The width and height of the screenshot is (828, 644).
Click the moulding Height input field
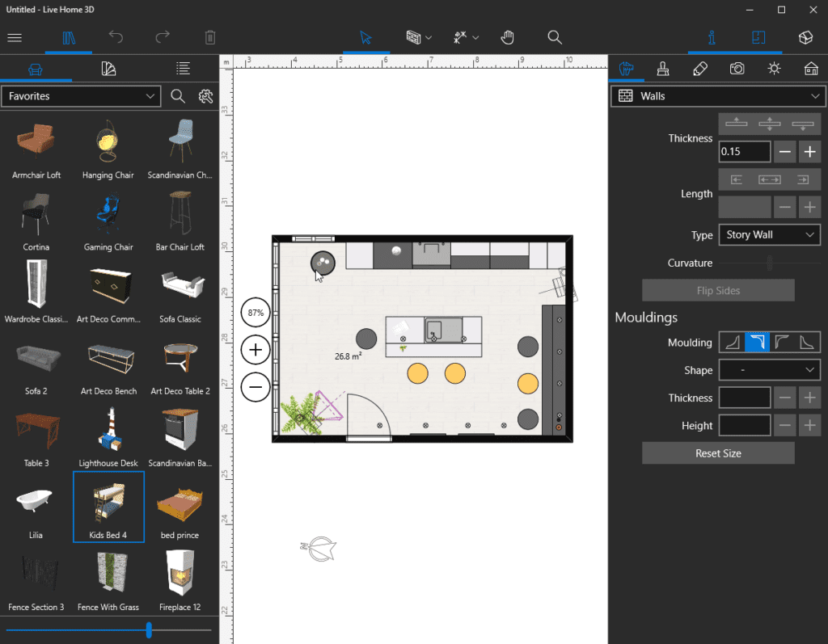745,426
